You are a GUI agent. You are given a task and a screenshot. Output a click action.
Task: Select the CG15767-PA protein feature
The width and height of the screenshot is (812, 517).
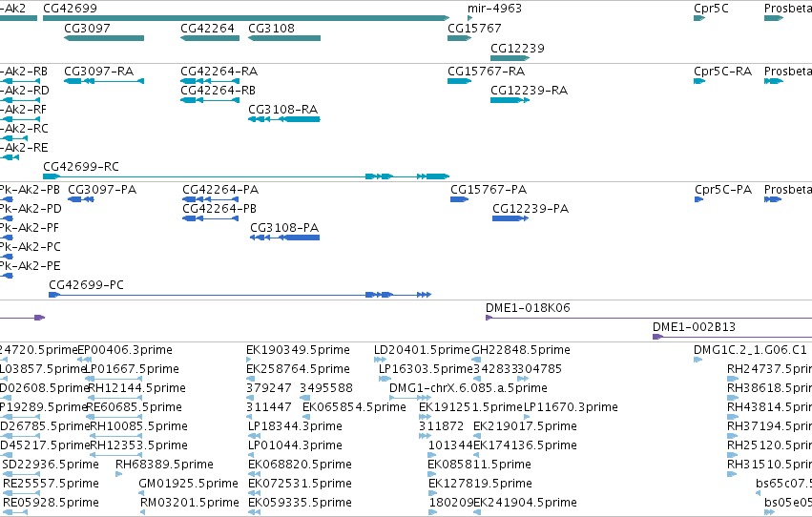click(x=459, y=199)
